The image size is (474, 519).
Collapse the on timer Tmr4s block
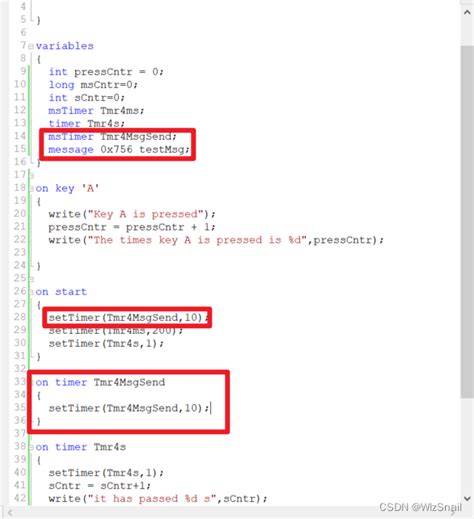coord(31,447)
